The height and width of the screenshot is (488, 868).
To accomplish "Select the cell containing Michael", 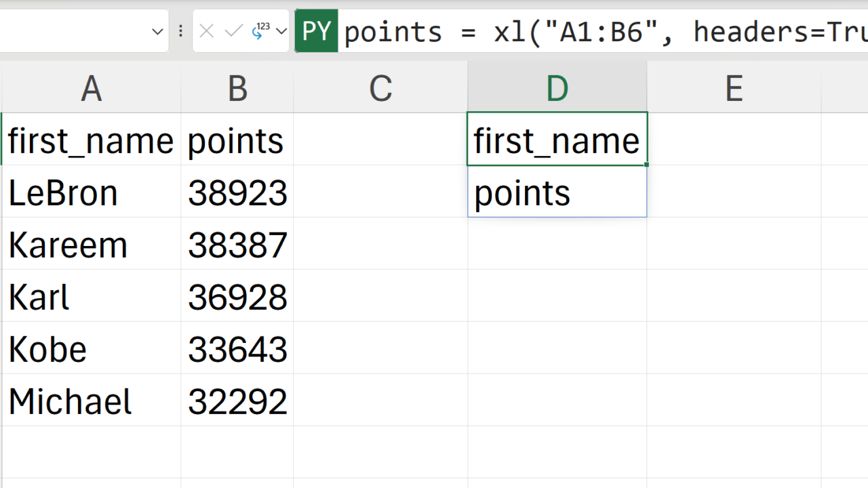I will coord(92,401).
